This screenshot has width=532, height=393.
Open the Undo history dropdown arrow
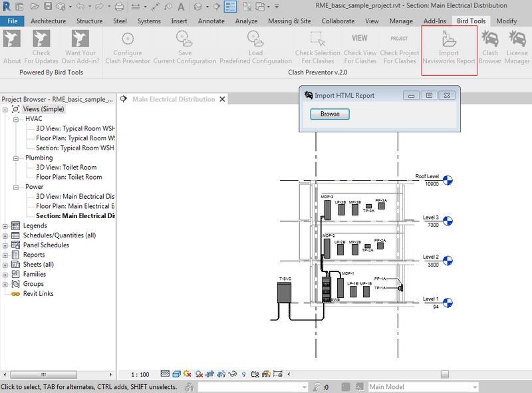pos(90,7)
